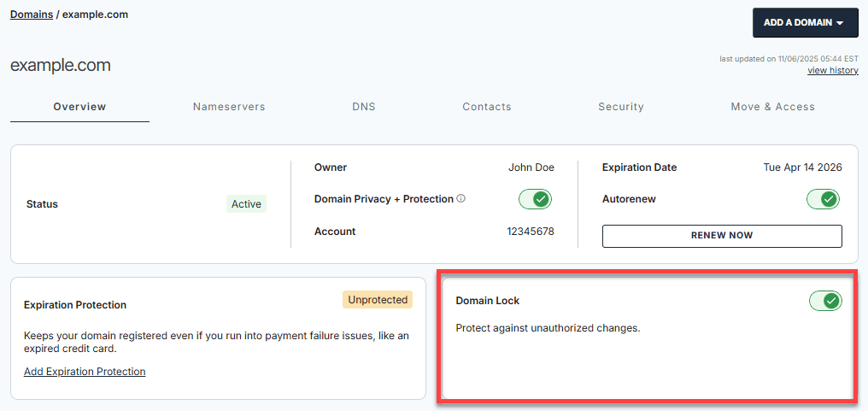This screenshot has width=868, height=411.
Task: Open the Overview tab
Action: tap(79, 107)
